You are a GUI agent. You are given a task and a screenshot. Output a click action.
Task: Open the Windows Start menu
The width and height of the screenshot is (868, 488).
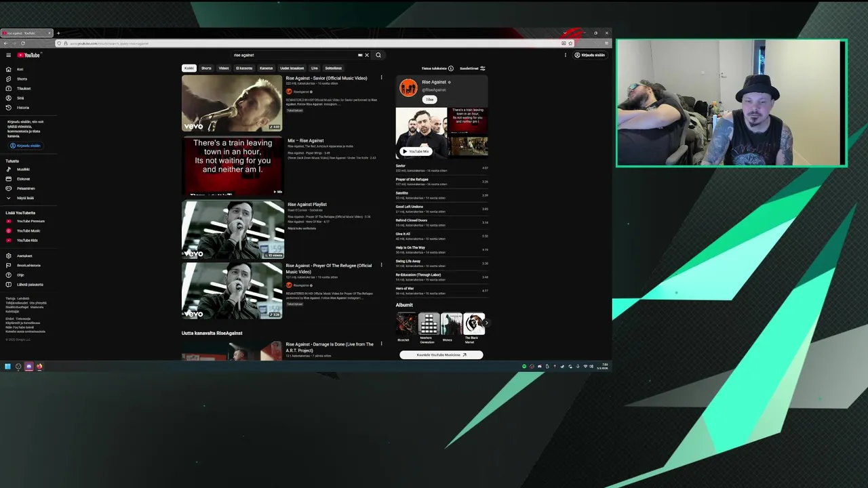coord(7,367)
